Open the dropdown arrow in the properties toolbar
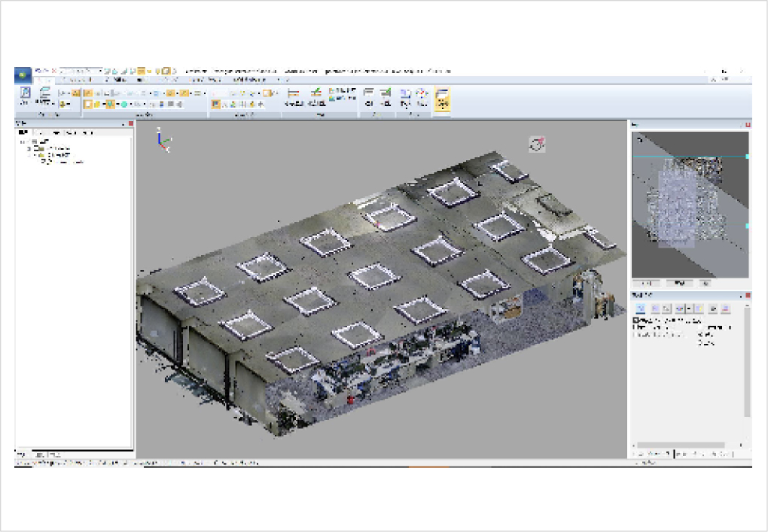The height and width of the screenshot is (532, 768). [x=687, y=309]
